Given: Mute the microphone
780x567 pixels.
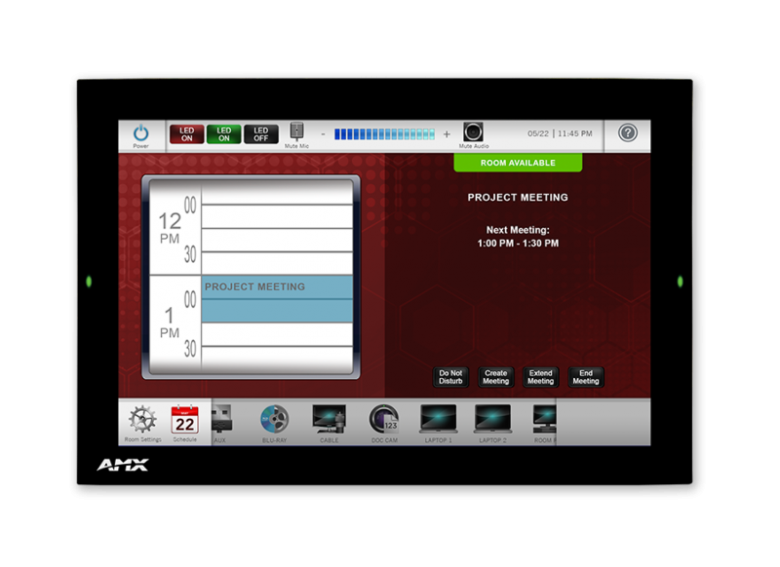Looking at the screenshot, I should (x=296, y=133).
